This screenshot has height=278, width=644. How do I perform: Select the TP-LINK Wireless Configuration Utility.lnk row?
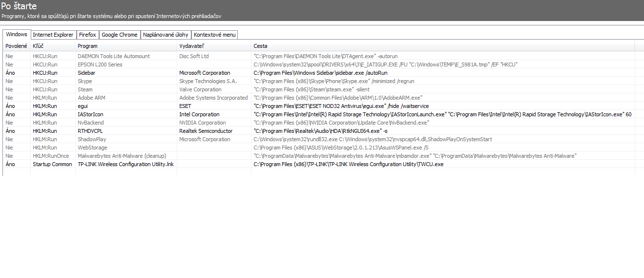point(322,164)
